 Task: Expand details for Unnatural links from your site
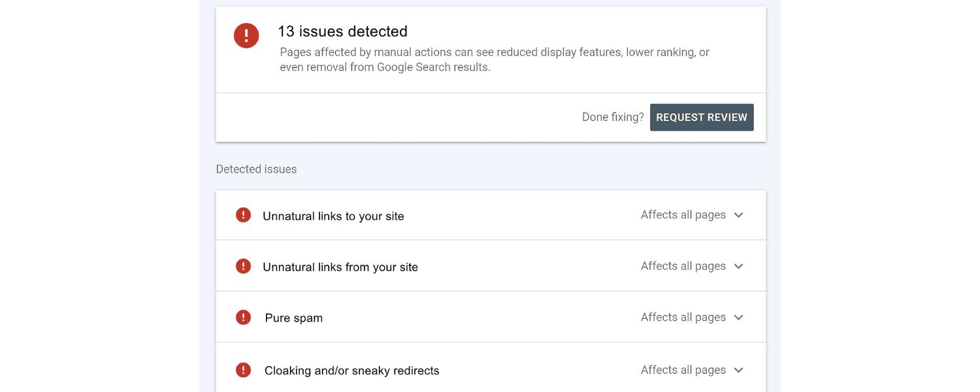pyautogui.click(x=738, y=265)
